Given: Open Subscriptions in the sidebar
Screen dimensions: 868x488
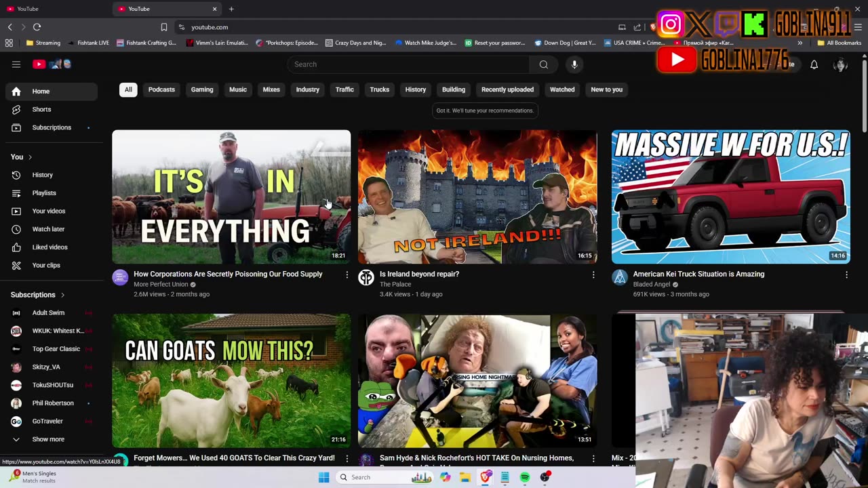Looking at the screenshot, I should pyautogui.click(x=52, y=127).
